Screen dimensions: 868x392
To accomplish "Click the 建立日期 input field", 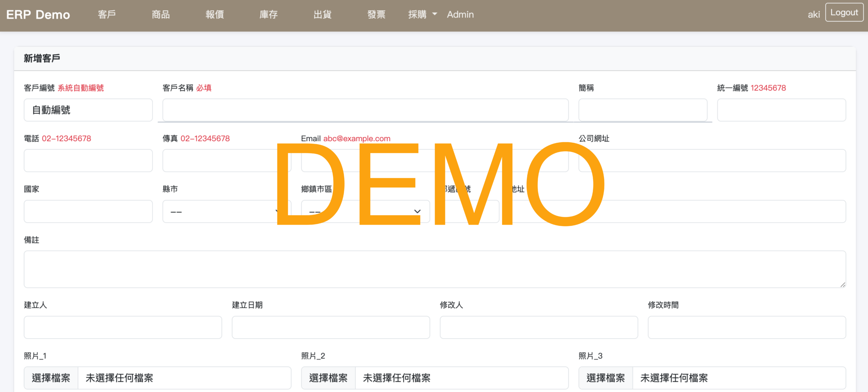I will click(x=331, y=327).
